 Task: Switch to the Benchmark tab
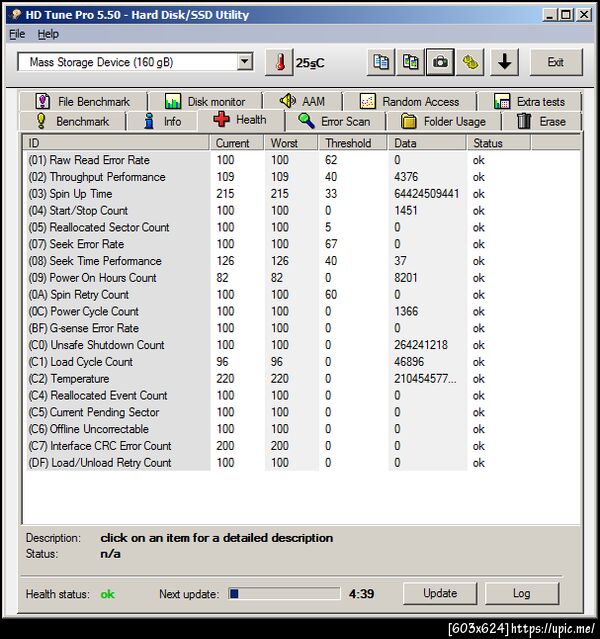[x=73, y=121]
